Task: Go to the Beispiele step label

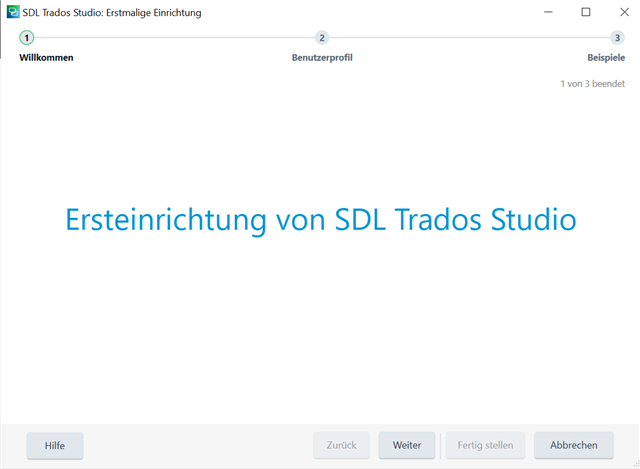Action: click(606, 58)
